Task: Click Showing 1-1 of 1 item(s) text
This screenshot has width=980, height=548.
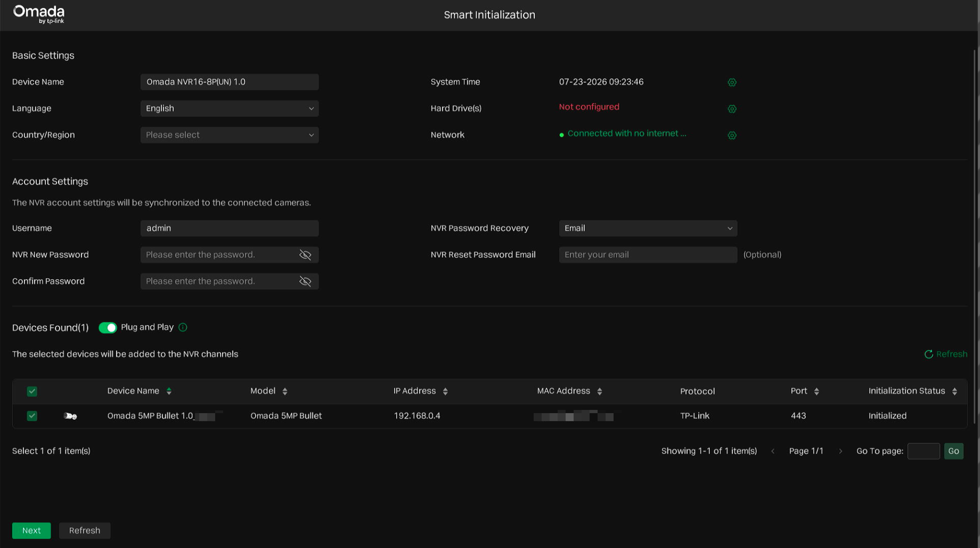Action: 709,451
